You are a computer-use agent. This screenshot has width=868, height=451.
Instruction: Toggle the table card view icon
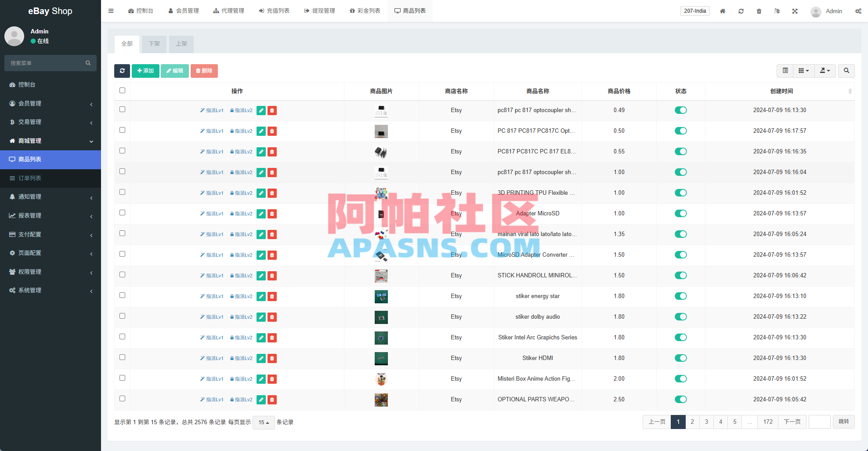pos(785,71)
